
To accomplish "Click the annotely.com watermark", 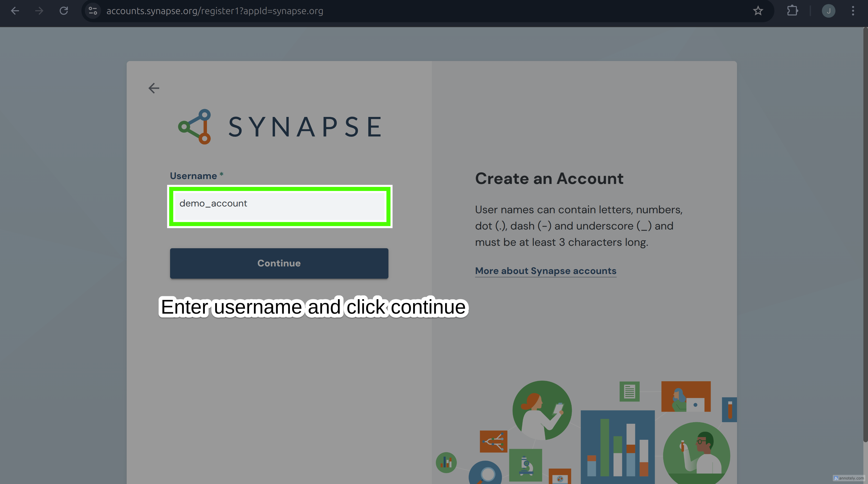I will [848, 478].
